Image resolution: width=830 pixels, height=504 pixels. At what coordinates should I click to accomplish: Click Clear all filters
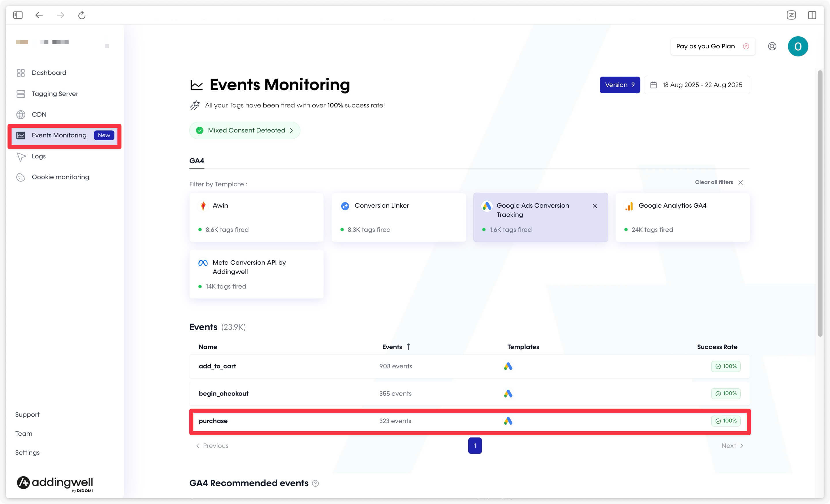pos(718,182)
